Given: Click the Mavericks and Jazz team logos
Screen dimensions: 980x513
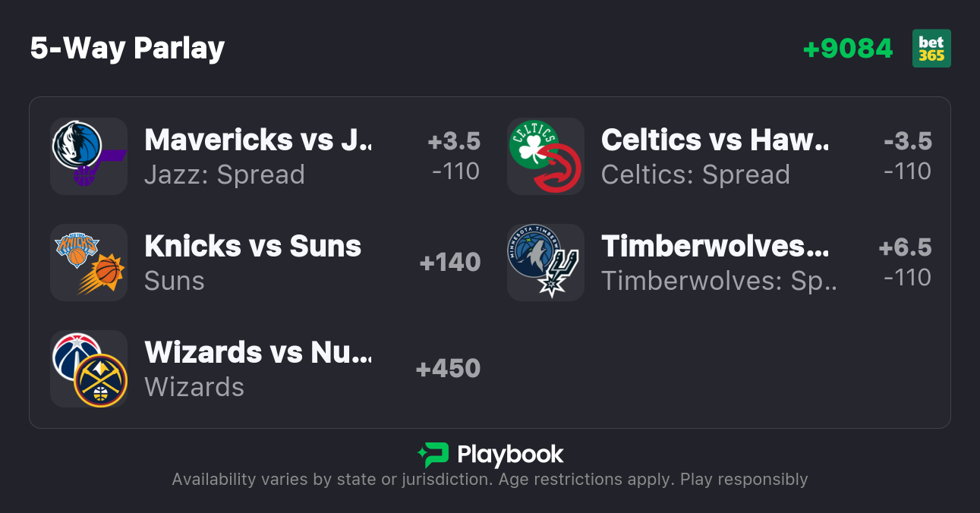Looking at the screenshot, I should point(89,156).
